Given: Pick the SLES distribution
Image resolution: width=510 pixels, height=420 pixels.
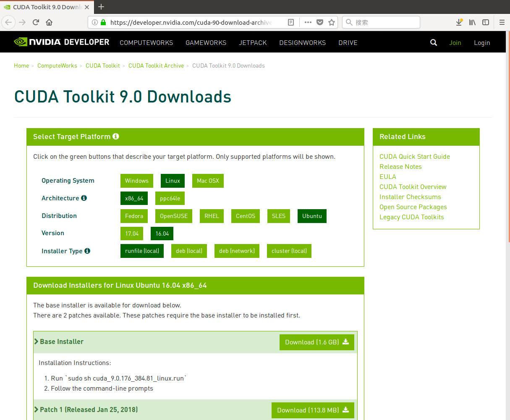Looking at the screenshot, I should [279, 216].
